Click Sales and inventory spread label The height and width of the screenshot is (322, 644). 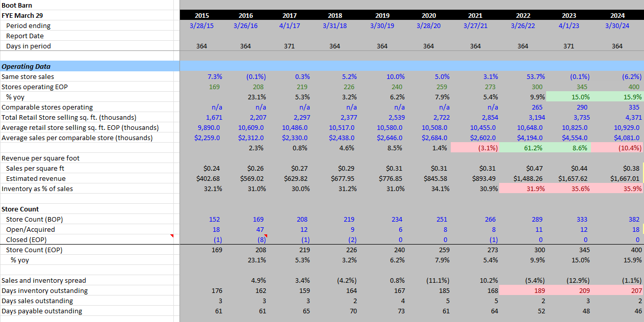(x=44, y=280)
